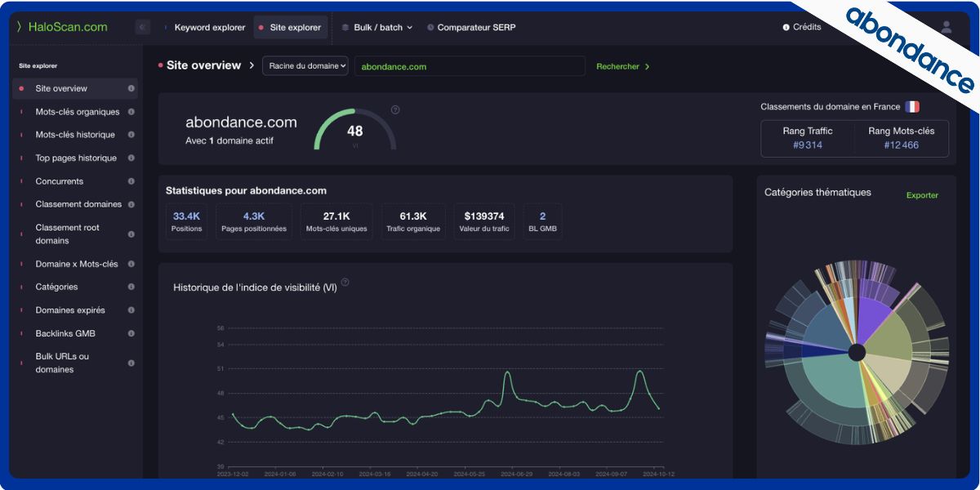Click the 2 BL GMB stat
The width and height of the screenshot is (980, 490).
(543, 221)
